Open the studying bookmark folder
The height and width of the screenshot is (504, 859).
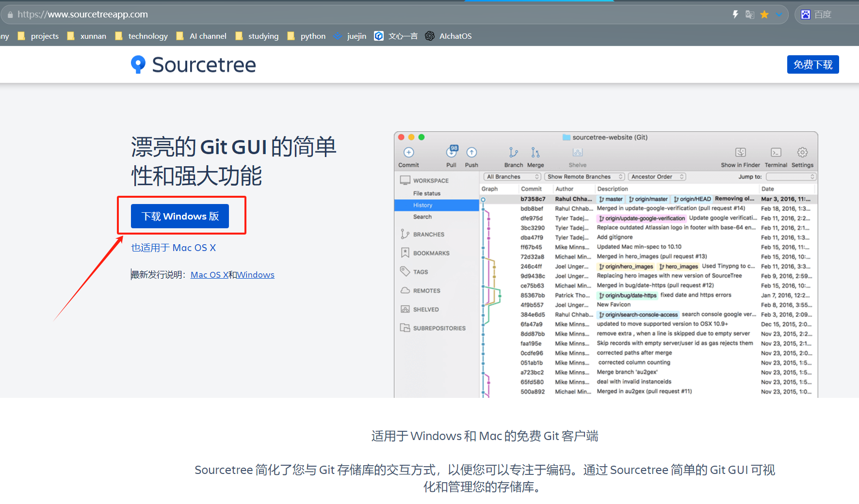click(x=257, y=36)
